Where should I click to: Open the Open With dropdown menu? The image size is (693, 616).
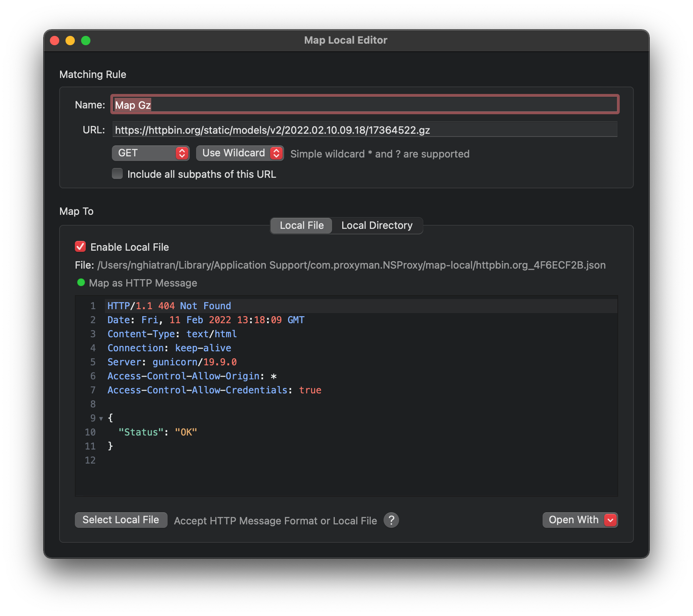point(580,520)
